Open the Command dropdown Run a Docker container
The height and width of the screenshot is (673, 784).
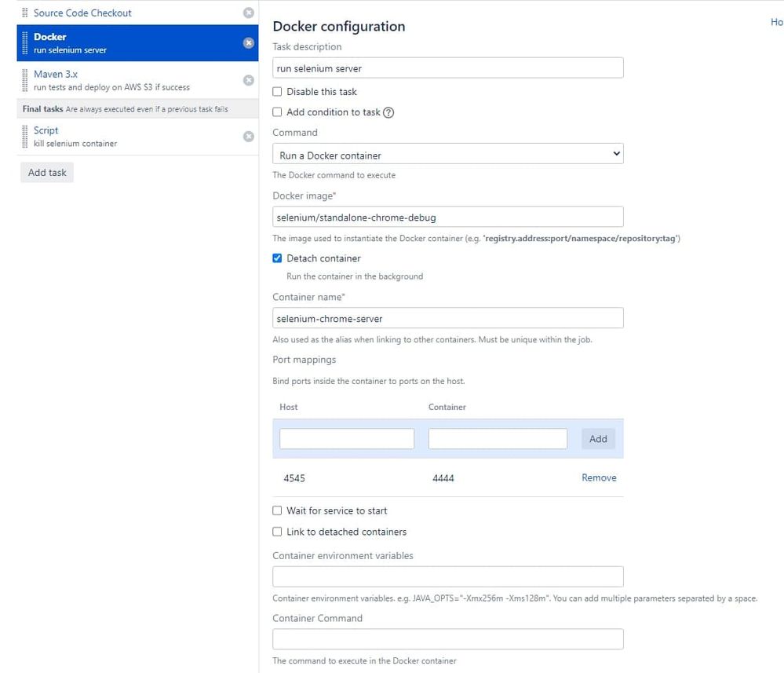pyautogui.click(x=448, y=154)
